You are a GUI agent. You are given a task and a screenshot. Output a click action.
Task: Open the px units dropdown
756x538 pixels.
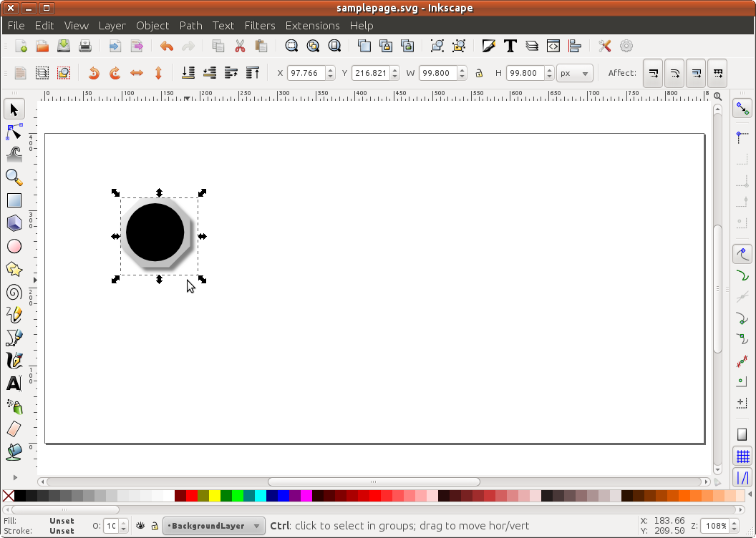(x=575, y=73)
